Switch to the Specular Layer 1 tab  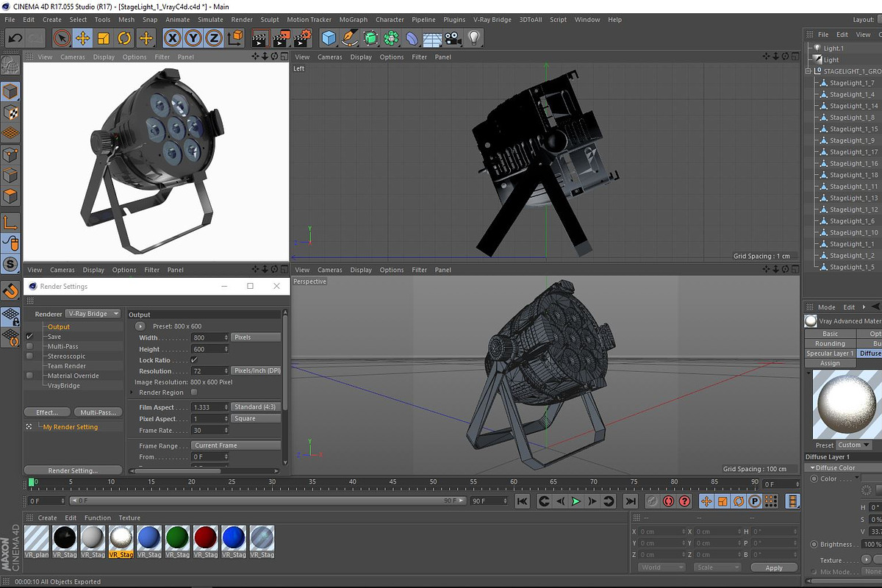[831, 354]
